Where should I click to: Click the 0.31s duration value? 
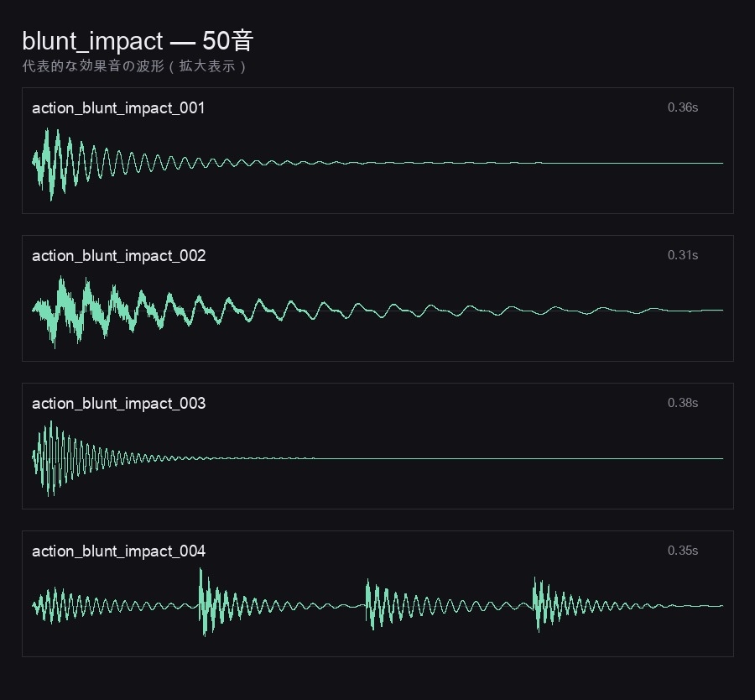tap(682, 255)
